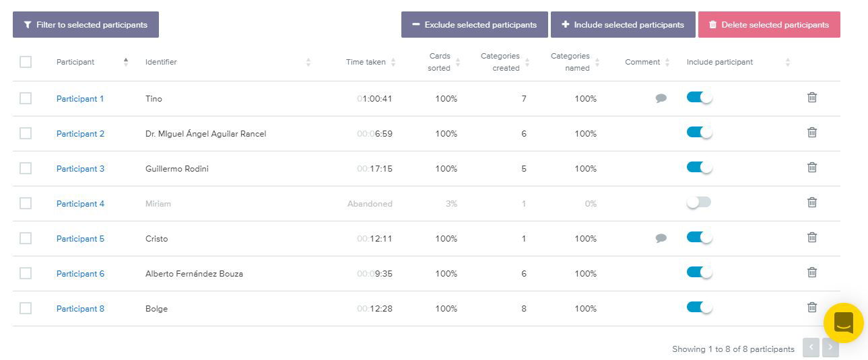868x360 pixels.
Task: Open the Participant 3 link
Action: pyautogui.click(x=80, y=169)
